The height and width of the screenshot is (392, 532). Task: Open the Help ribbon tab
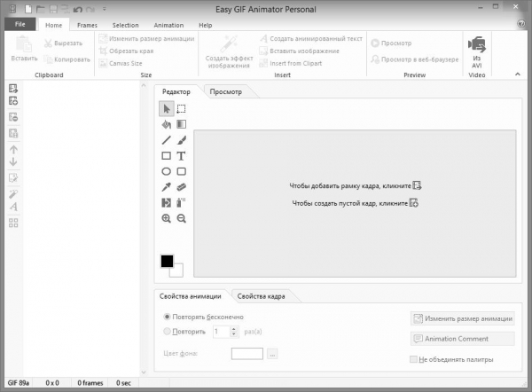tap(206, 25)
